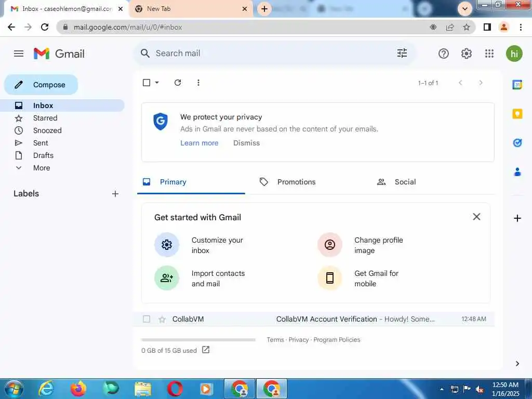532x399 pixels.
Task: Open the More options three-dot menu
Action: pyautogui.click(x=198, y=83)
